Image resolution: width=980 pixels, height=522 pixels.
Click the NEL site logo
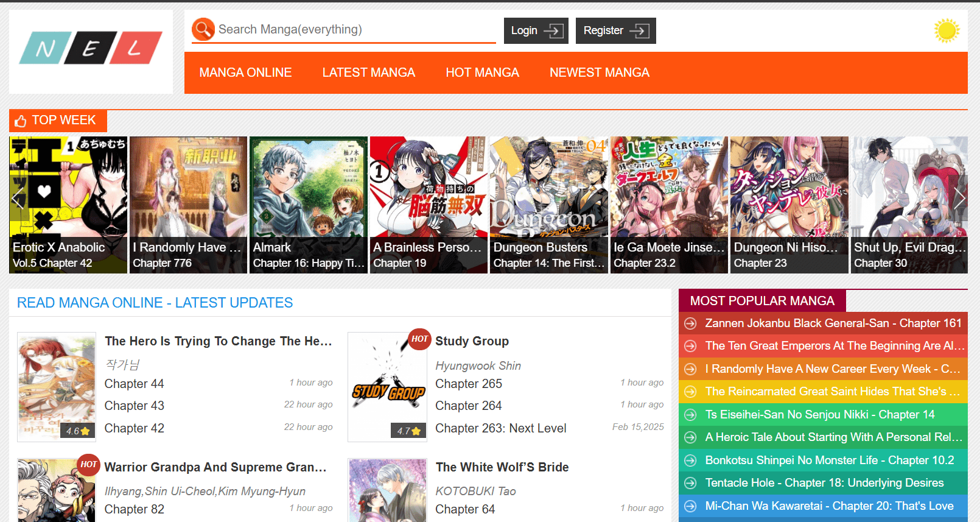pyautogui.click(x=91, y=48)
